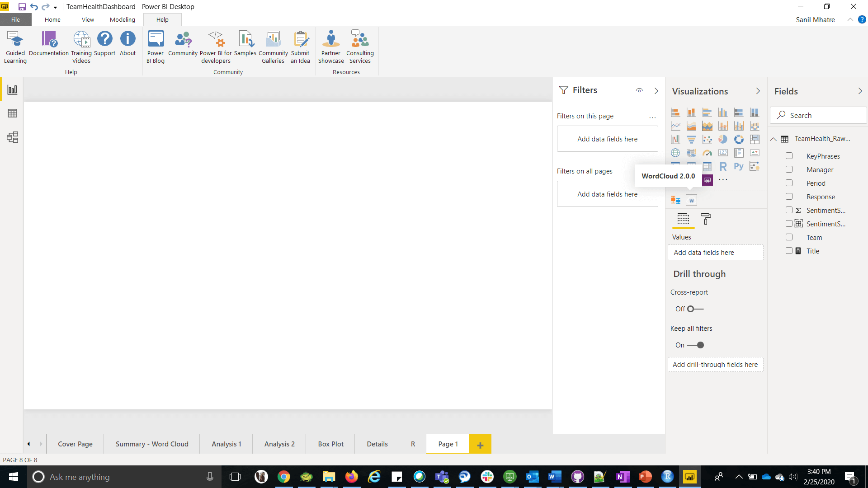Insert a pie chart visual

tap(723, 140)
